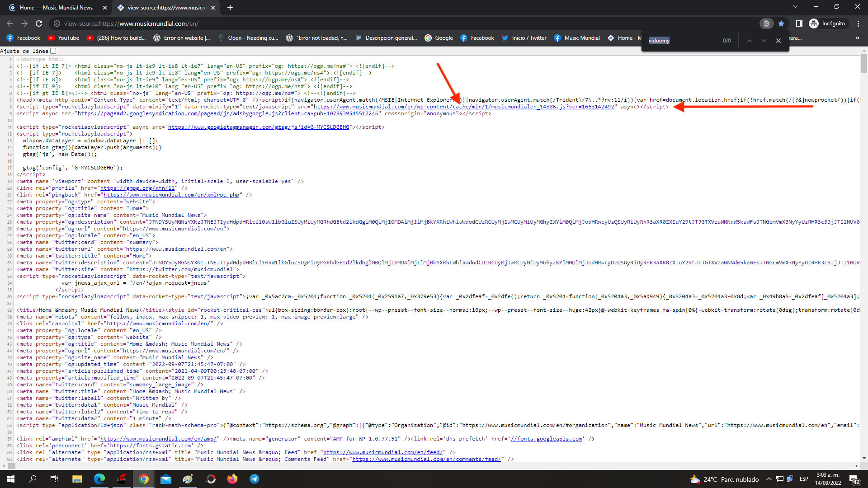Follow the en/comments/feed/ link

tap(426, 459)
